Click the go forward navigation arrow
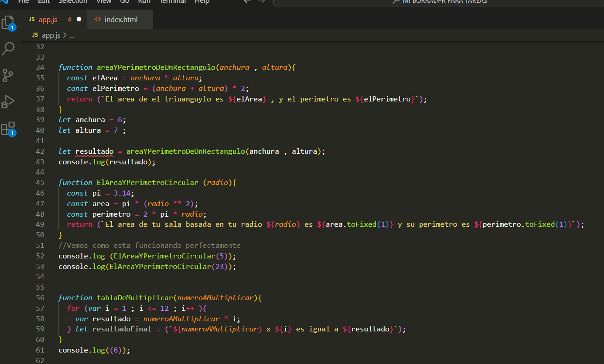 [x=262, y=1]
